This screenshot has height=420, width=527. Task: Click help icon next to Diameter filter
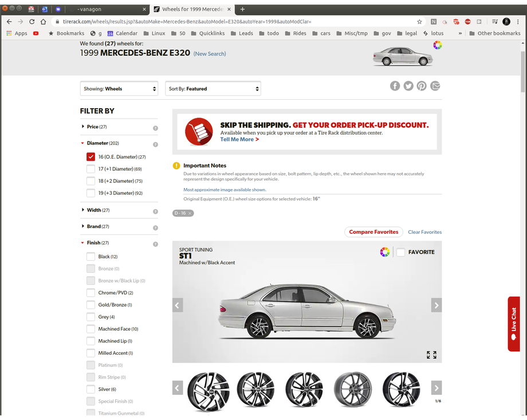pos(155,144)
